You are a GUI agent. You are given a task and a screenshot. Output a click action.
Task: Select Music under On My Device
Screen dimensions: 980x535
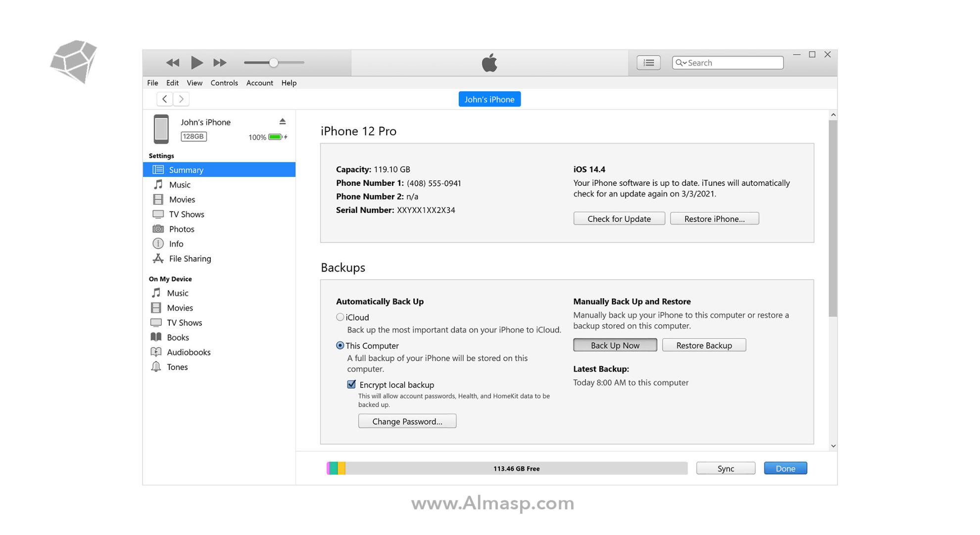pos(219,293)
